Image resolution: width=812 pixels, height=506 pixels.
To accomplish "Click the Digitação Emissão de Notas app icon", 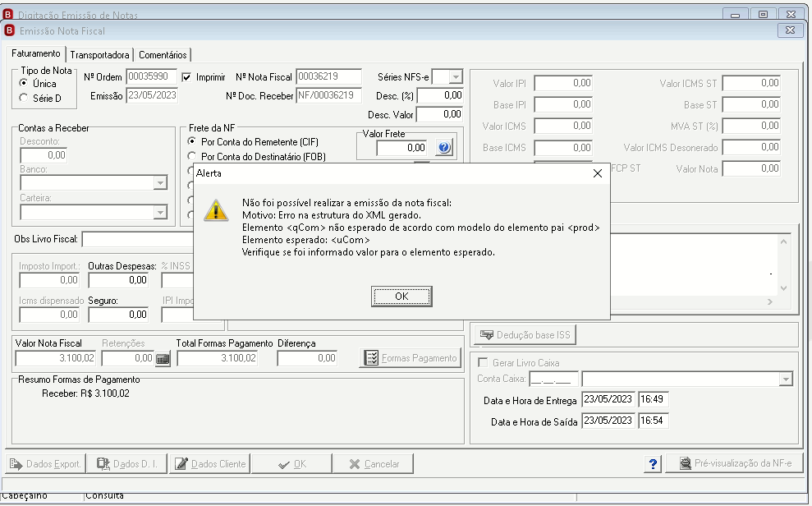I will coord(7,14).
